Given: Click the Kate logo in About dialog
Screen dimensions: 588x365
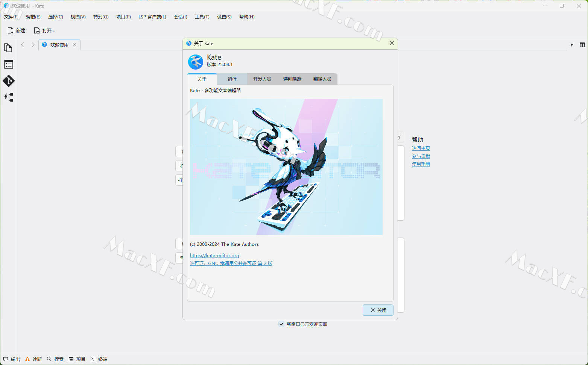Looking at the screenshot, I should 196,62.
